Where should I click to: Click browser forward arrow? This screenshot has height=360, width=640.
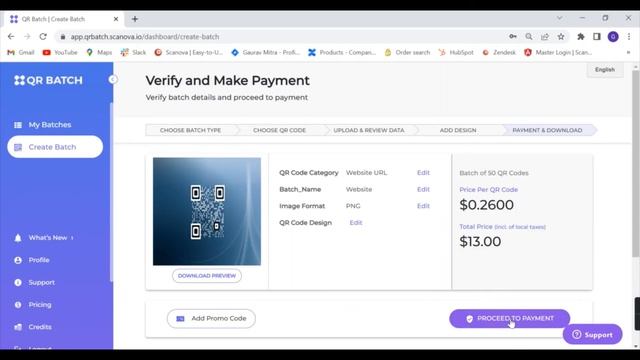[x=27, y=37]
